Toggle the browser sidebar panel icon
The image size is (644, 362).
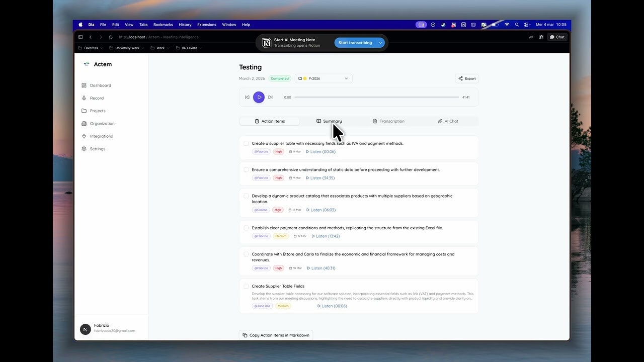click(x=80, y=37)
